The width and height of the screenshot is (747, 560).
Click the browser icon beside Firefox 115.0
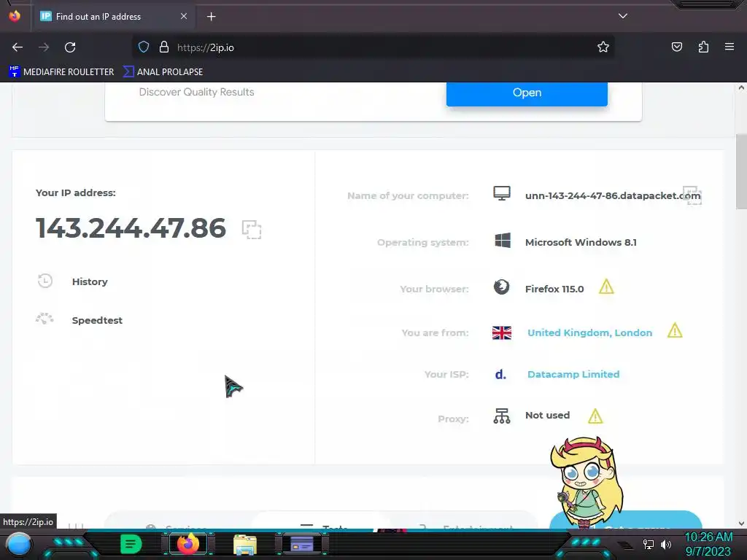[501, 287]
